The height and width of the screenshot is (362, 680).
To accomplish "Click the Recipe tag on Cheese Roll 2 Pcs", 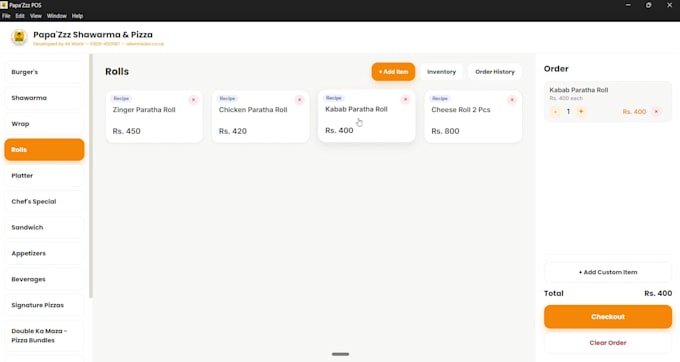I will tap(440, 99).
